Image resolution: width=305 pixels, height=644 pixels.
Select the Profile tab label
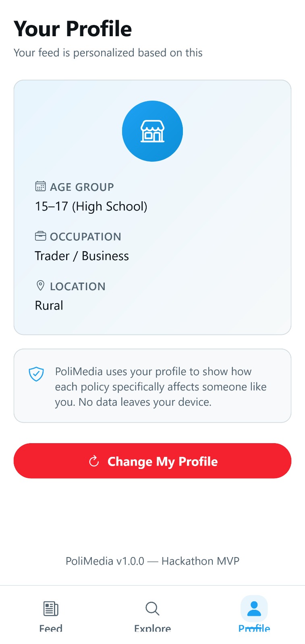[x=254, y=629]
